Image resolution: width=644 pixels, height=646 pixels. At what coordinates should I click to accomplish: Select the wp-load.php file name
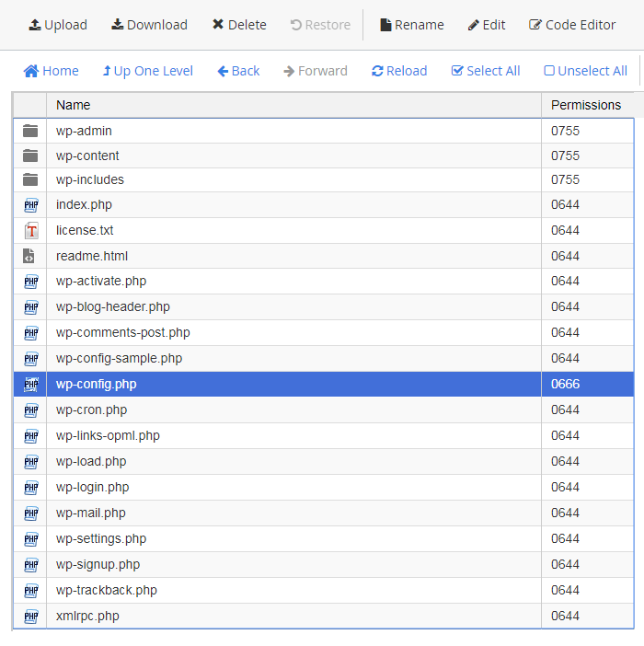click(91, 461)
